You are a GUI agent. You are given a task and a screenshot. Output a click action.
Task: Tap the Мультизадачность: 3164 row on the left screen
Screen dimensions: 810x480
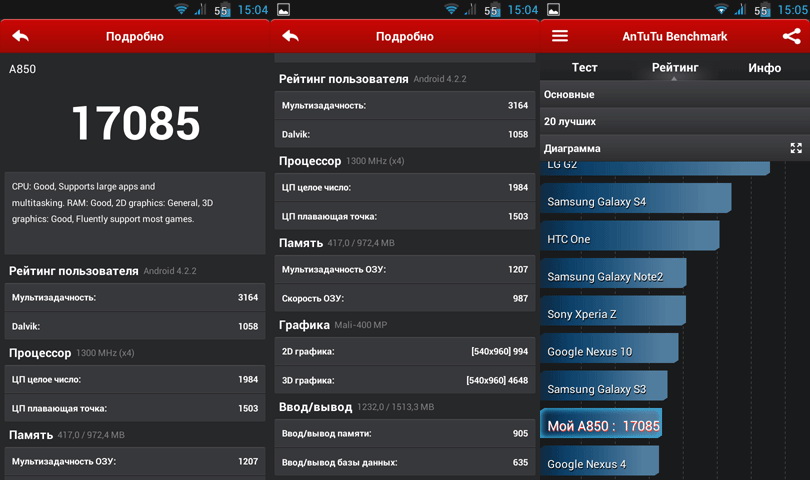click(135, 297)
